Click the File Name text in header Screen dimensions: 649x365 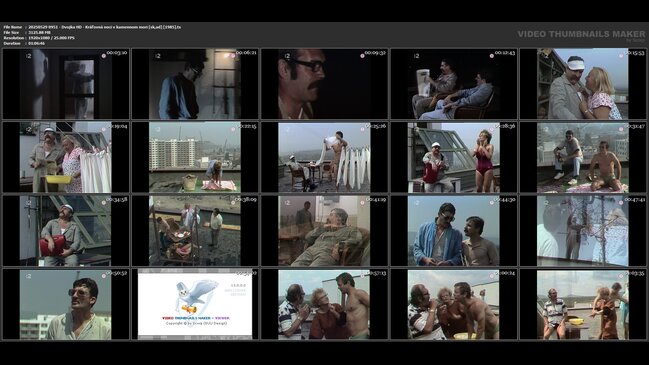[x=13, y=27]
